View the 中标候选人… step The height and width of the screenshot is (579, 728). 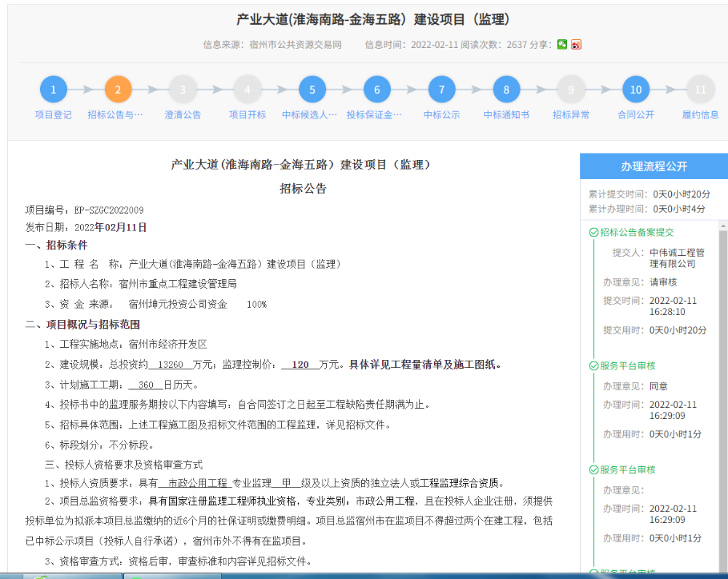coord(309,115)
